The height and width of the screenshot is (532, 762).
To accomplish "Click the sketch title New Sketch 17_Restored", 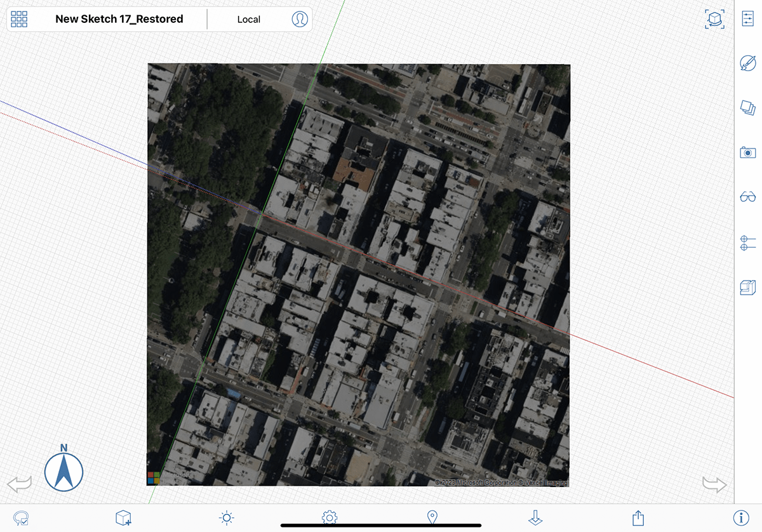I will pos(119,19).
